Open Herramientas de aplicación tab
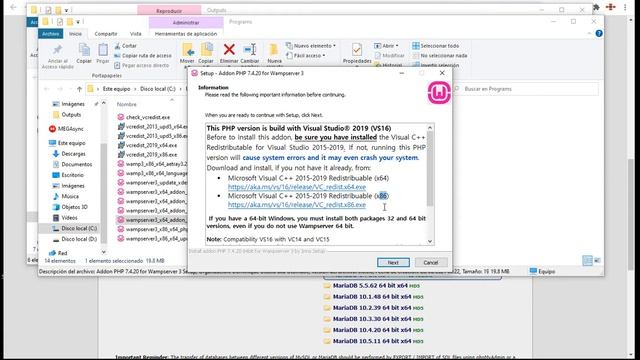Image resolution: width=640 pixels, height=360 pixels. click(x=186, y=34)
